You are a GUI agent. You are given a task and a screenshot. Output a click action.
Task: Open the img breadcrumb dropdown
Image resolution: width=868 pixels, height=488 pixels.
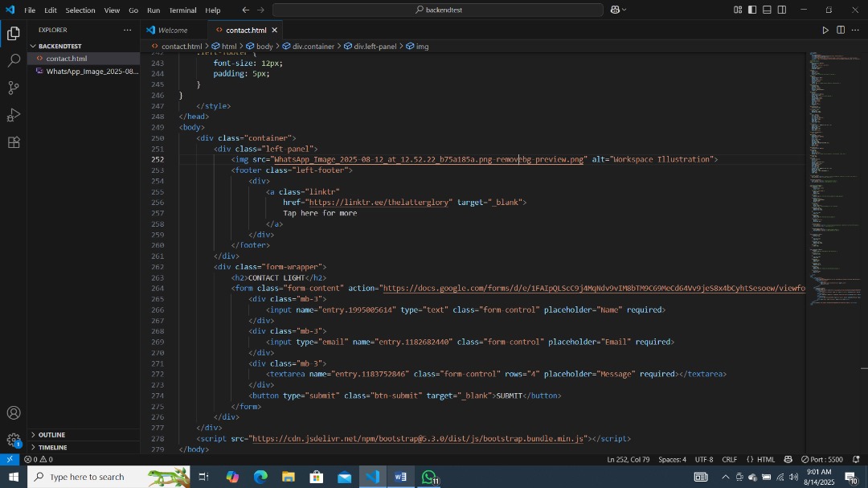coord(417,47)
